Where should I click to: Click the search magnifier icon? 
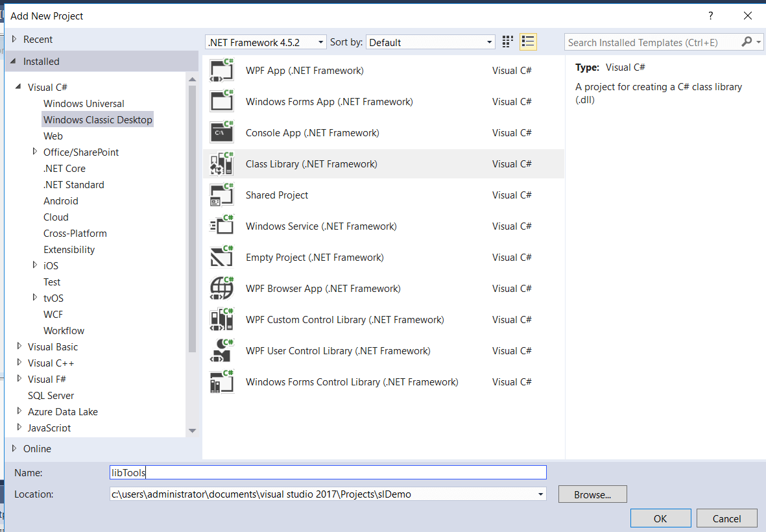point(746,42)
